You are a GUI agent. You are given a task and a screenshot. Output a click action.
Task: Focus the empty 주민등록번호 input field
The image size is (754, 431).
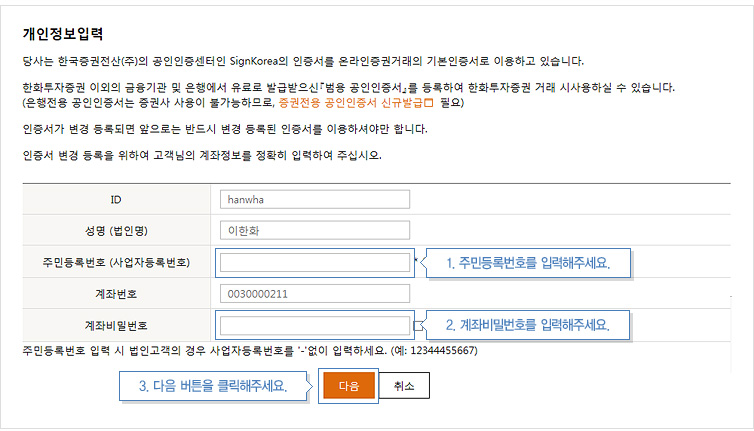pos(314,263)
